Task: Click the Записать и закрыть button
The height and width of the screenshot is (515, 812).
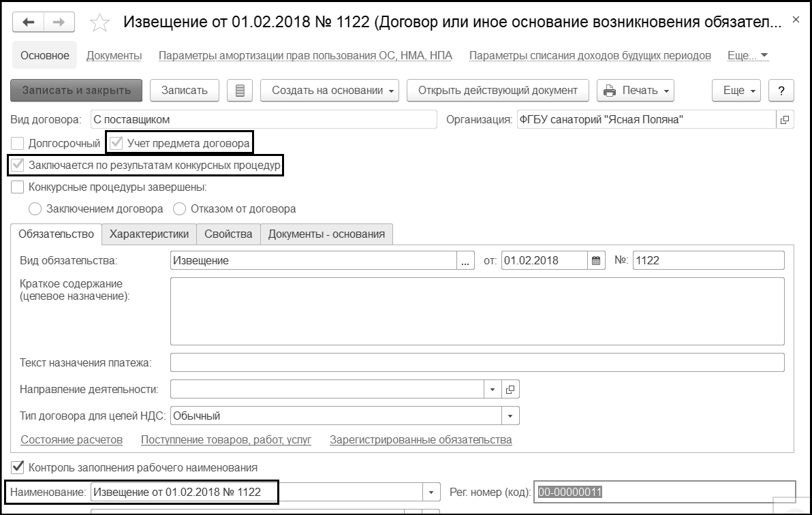Action: [x=76, y=91]
